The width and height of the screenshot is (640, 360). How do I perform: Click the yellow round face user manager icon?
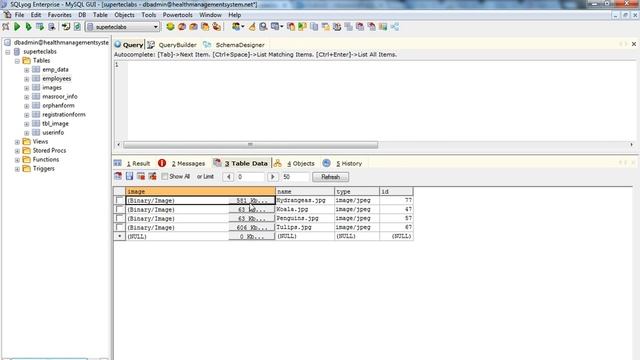point(170,27)
